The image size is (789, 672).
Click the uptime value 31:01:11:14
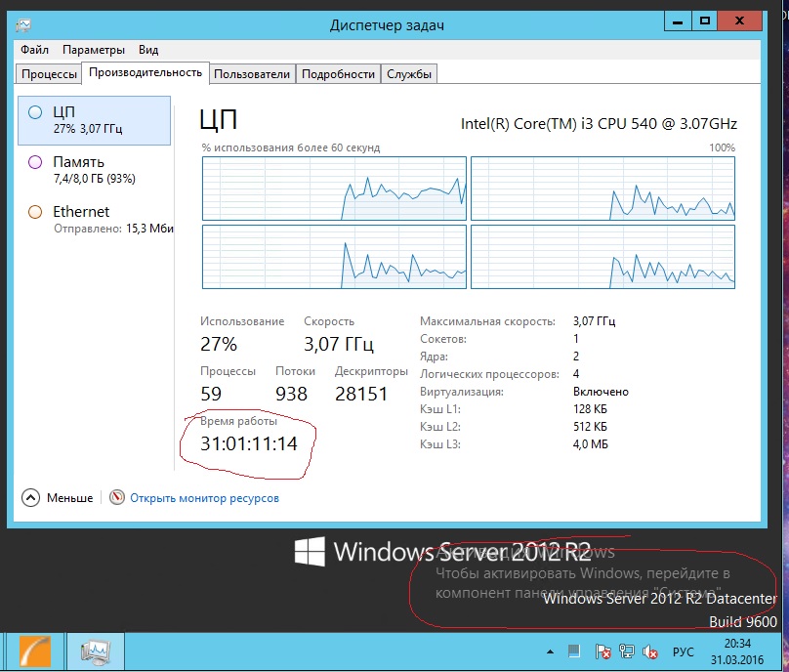pyautogui.click(x=249, y=443)
